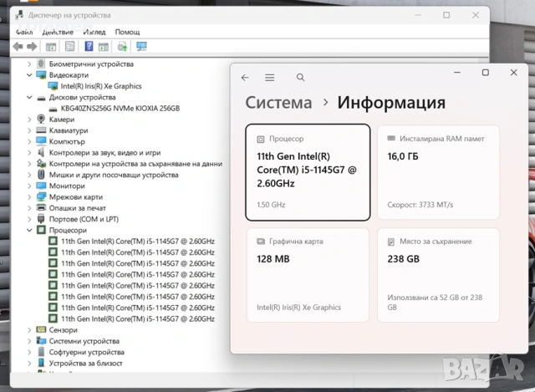This screenshot has height=392, width=535.
Task: Click the show/hide console tree toolbar icon
Action: [x=51, y=47]
